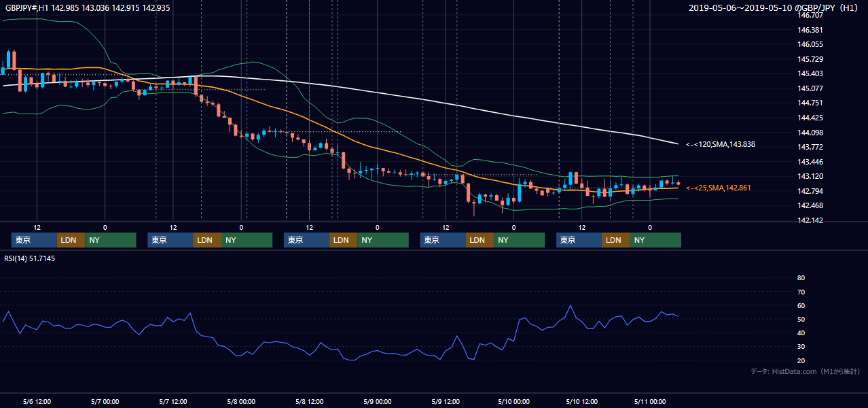Click the LDN session block for 5/8 (middle set)
The height and width of the screenshot is (408, 868).
pyautogui.click(x=343, y=240)
